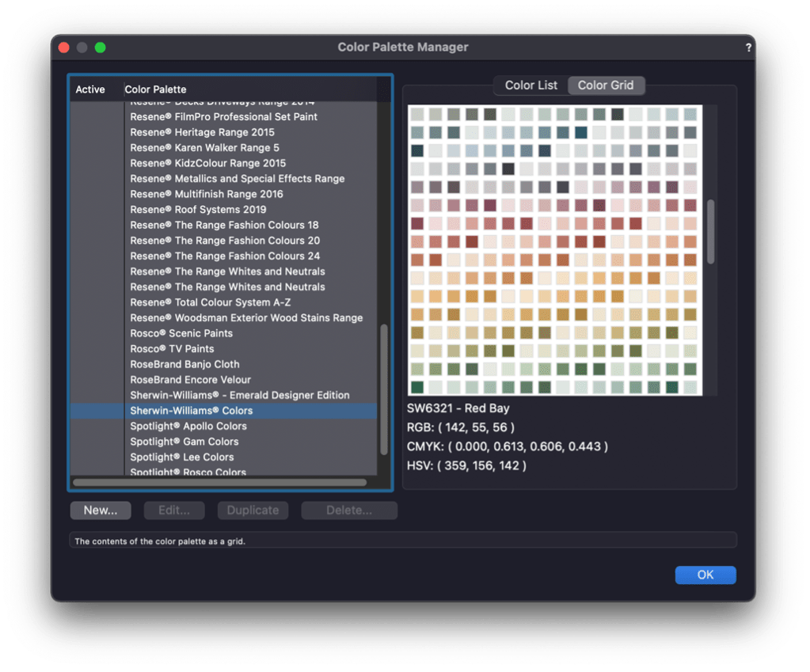
Task: Click the Color Palette column header
Action: point(155,89)
